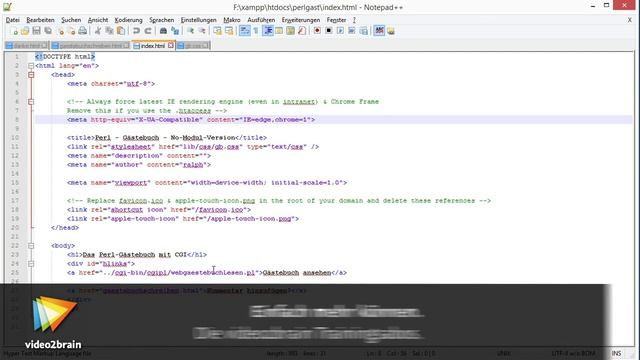Click the Open file toolbar icon
Image resolution: width=640 pixels, height=360 pixels.
(x=25, y=31)
